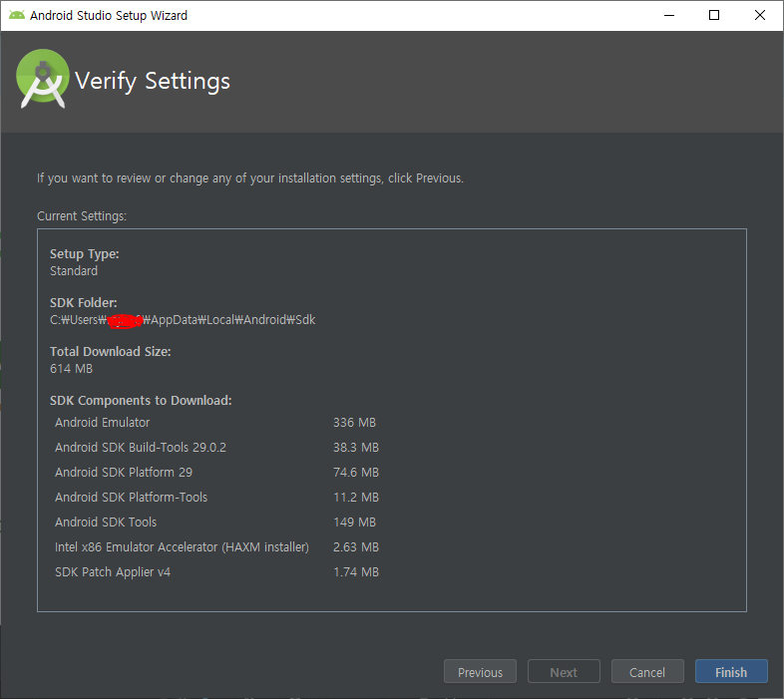Click the '74.6 MB' size value

(356, 473)
